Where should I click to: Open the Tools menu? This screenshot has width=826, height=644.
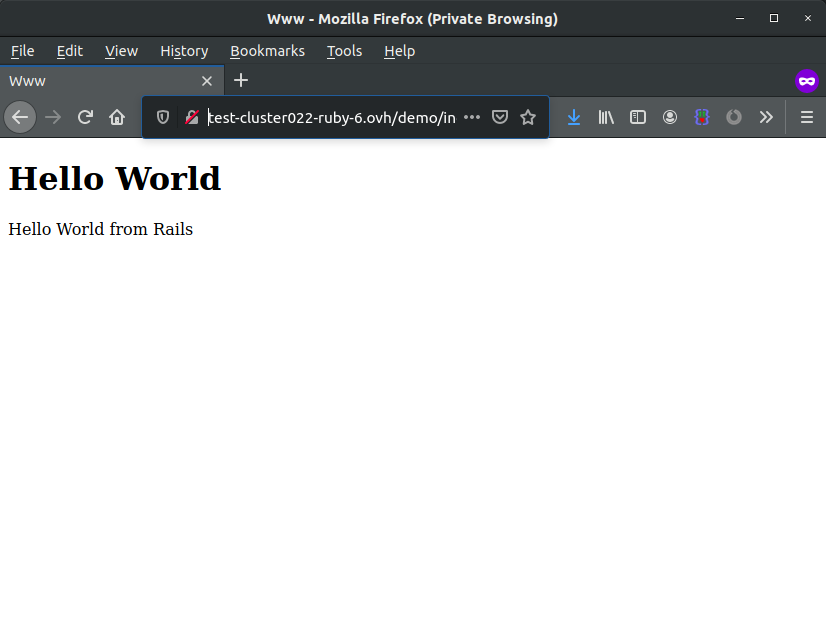point(344,51)
